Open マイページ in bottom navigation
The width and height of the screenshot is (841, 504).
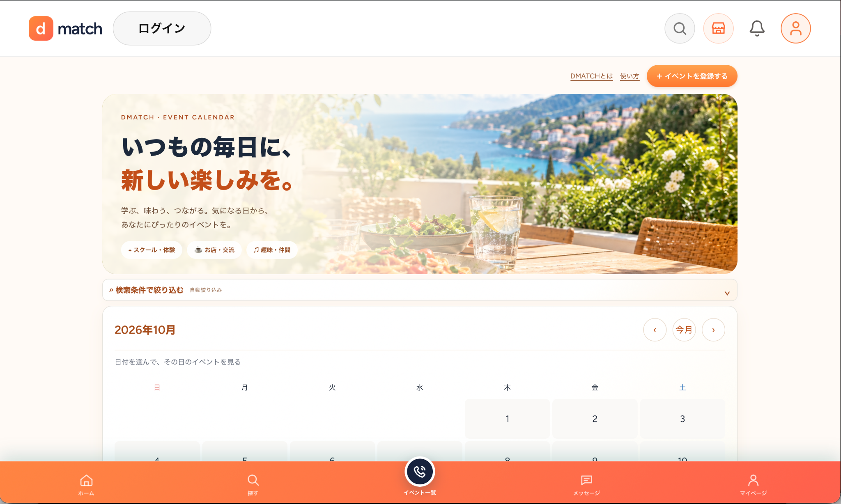[x=753, y=485]
